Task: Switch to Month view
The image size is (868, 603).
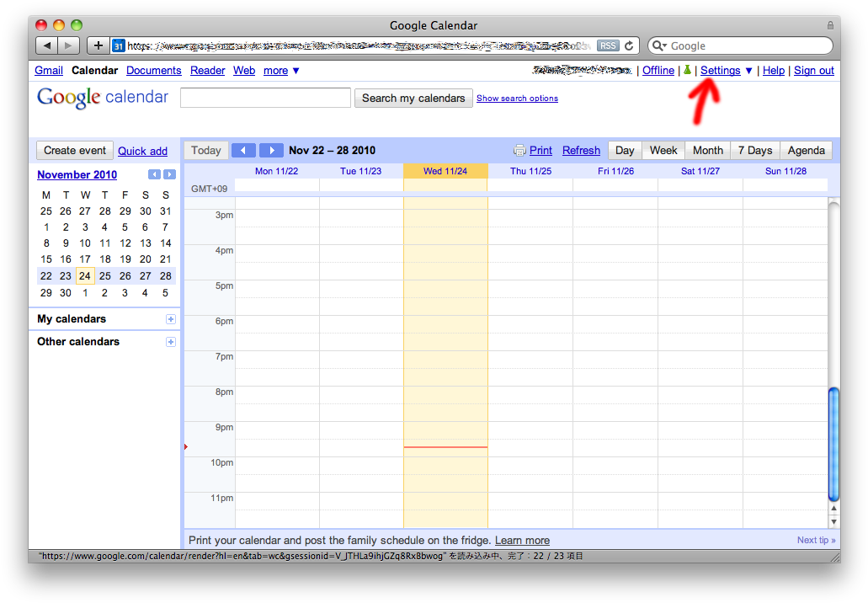Action: (708, 150)
